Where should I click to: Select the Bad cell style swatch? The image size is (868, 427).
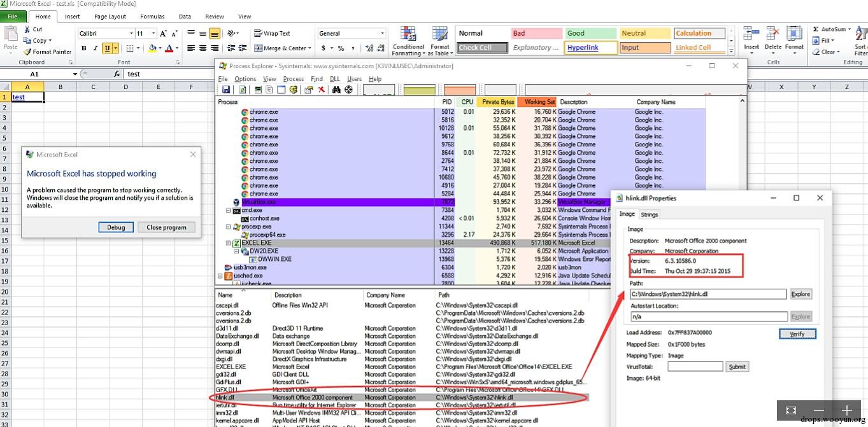click(x=536, y=33)
